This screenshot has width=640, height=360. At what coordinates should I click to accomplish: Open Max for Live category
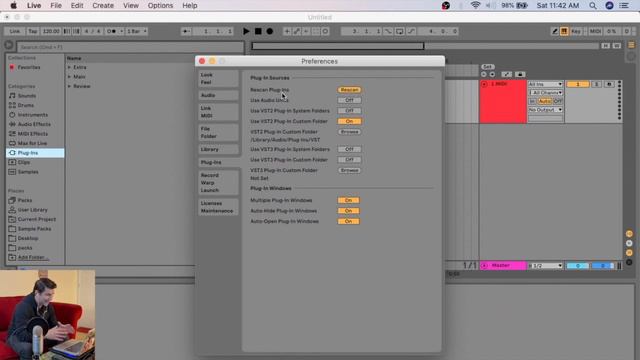pyautogui.click(x=32, y=143)
